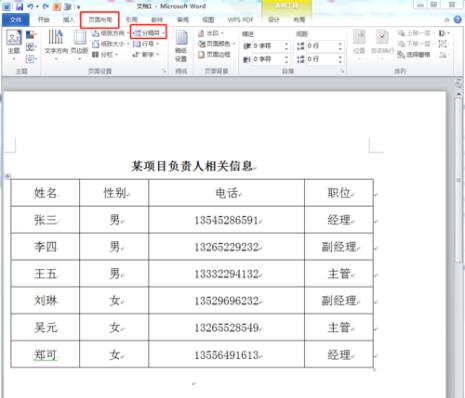
Task: Open 纸张方向 (Orientation) dropdown
Action: pos(110,33)
